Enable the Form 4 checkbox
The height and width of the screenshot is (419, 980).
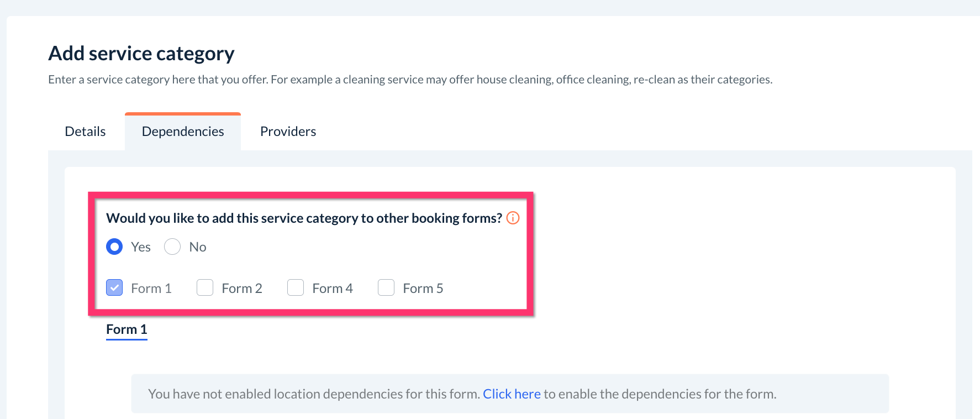pos(296,288)
